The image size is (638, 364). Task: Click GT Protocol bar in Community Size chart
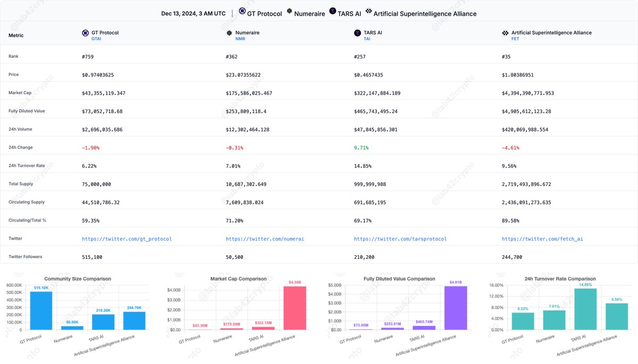click(x=41, y=310)
